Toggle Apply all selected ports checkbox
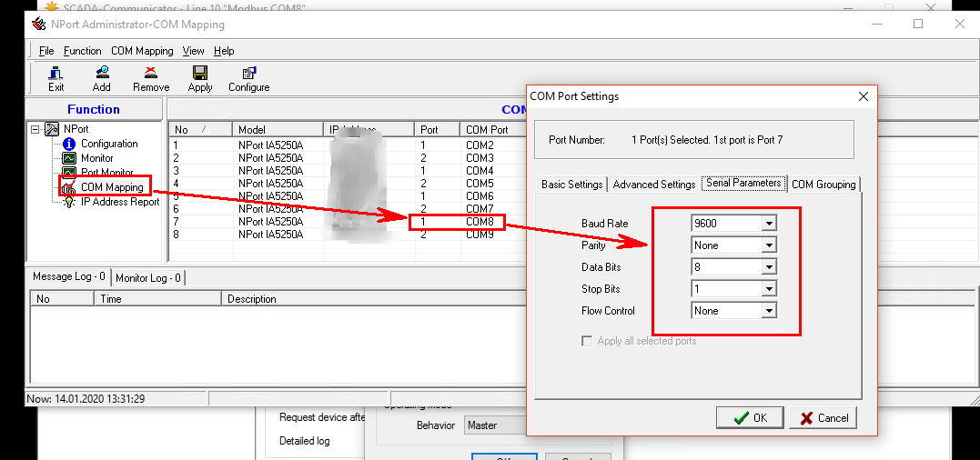The image size is (980, 460). click(x=587, y=341)
